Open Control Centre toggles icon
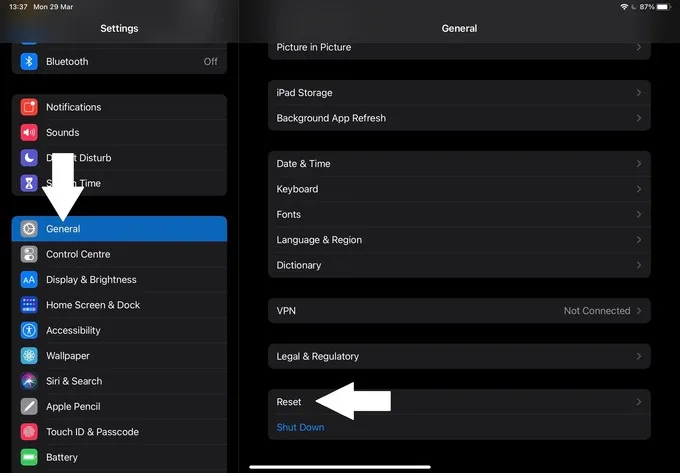This screenshot has width=680, height=473. coord(29,254)
